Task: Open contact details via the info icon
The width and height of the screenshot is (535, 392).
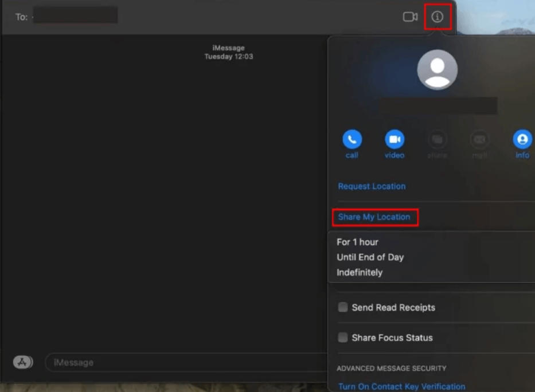Action: (x=521, y=140)
